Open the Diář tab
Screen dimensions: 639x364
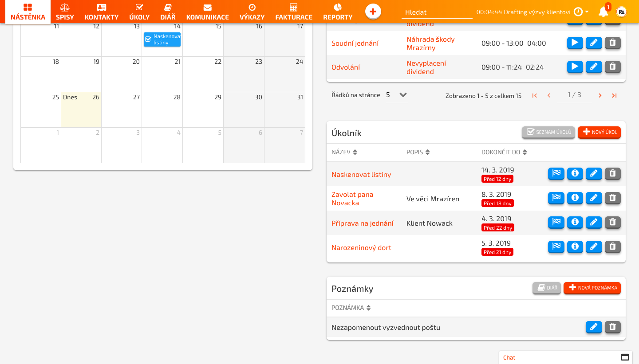(x=168, y=12)
